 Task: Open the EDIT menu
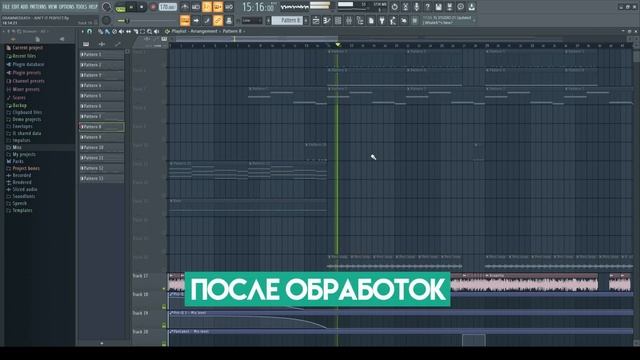(x=16, y=7)
